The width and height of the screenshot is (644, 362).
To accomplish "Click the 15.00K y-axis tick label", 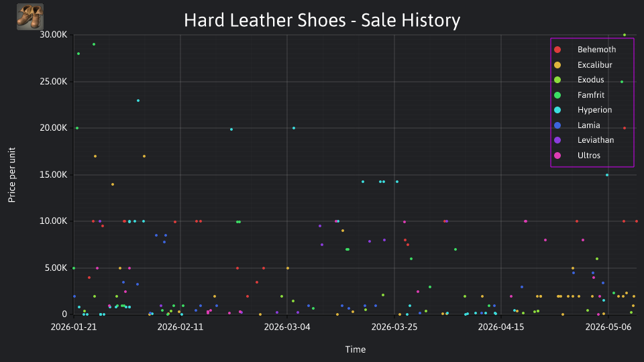I will [x=54, y=175].
